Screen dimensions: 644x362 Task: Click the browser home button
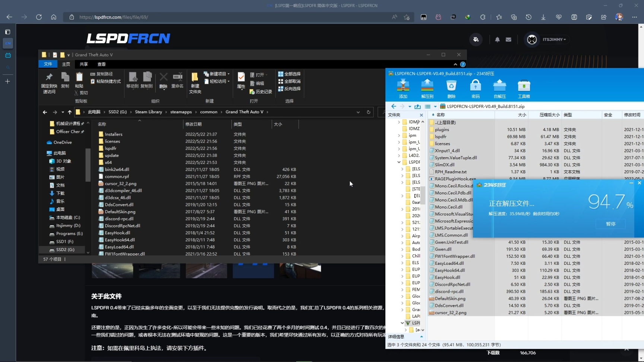[54, 17]
